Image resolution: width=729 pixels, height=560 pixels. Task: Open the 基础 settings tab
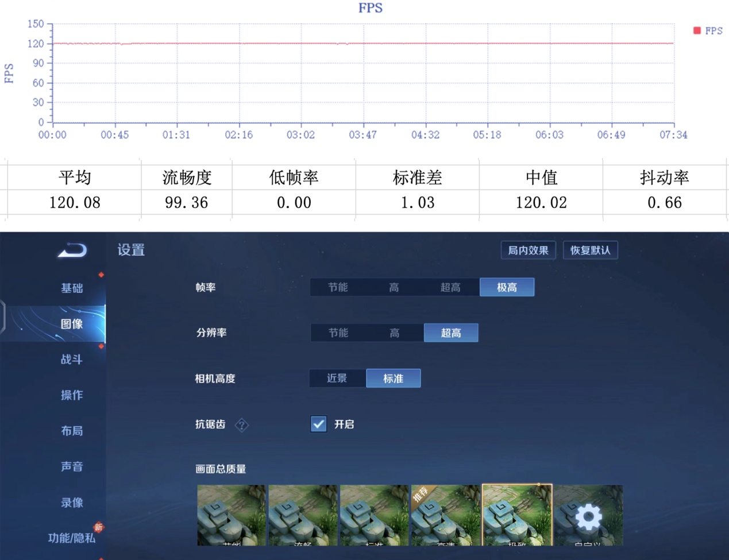tap(72, 288)
